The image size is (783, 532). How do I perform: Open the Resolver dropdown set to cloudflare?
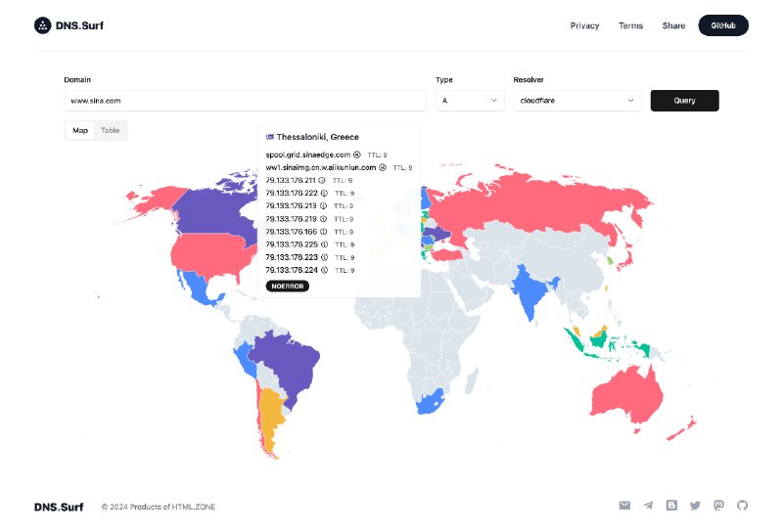coord(577,101)
